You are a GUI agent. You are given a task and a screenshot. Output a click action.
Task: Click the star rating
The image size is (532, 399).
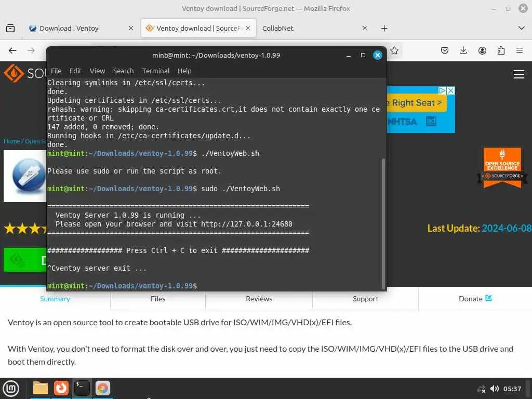point(25,229)
